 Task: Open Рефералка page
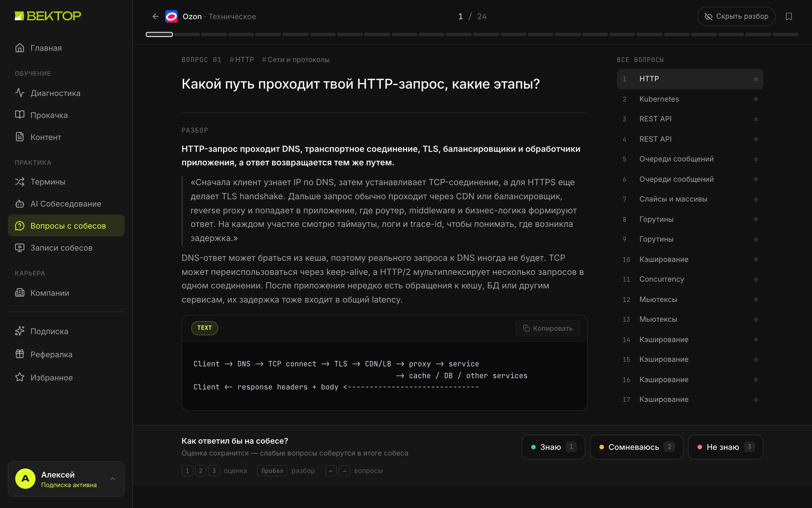66,354
